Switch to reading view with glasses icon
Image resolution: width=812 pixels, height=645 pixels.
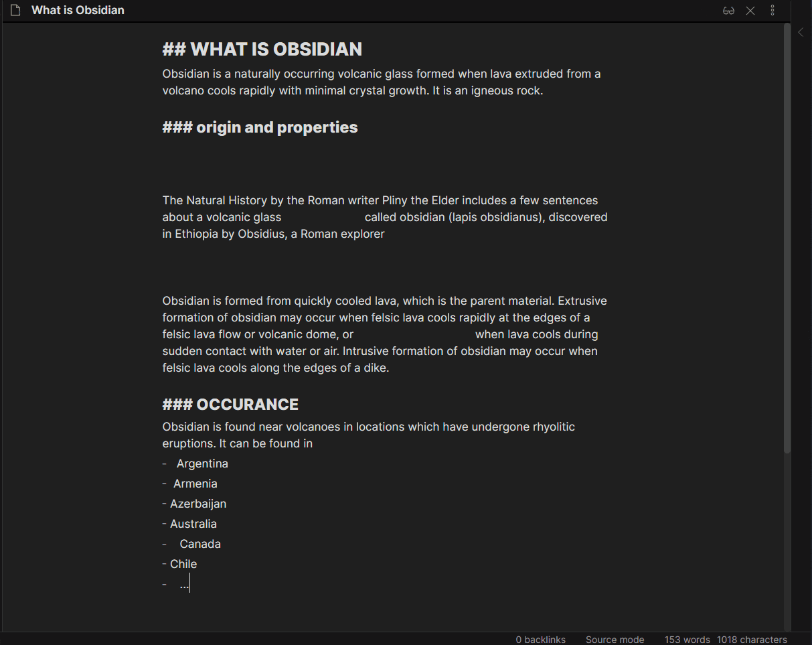pos(729,11)
